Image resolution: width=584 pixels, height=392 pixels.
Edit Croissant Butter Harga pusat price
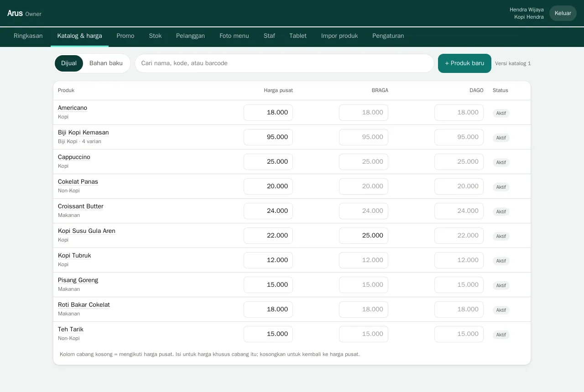268,211
